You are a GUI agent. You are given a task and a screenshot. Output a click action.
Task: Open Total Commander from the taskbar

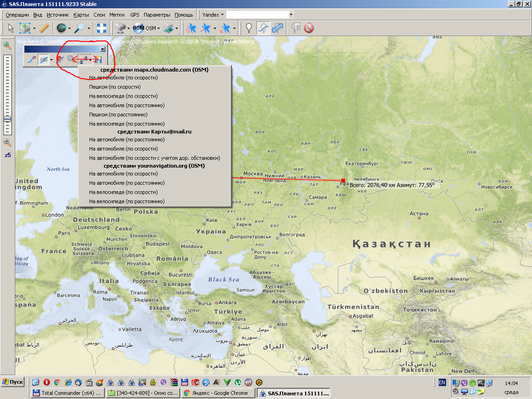click(66, 393)
